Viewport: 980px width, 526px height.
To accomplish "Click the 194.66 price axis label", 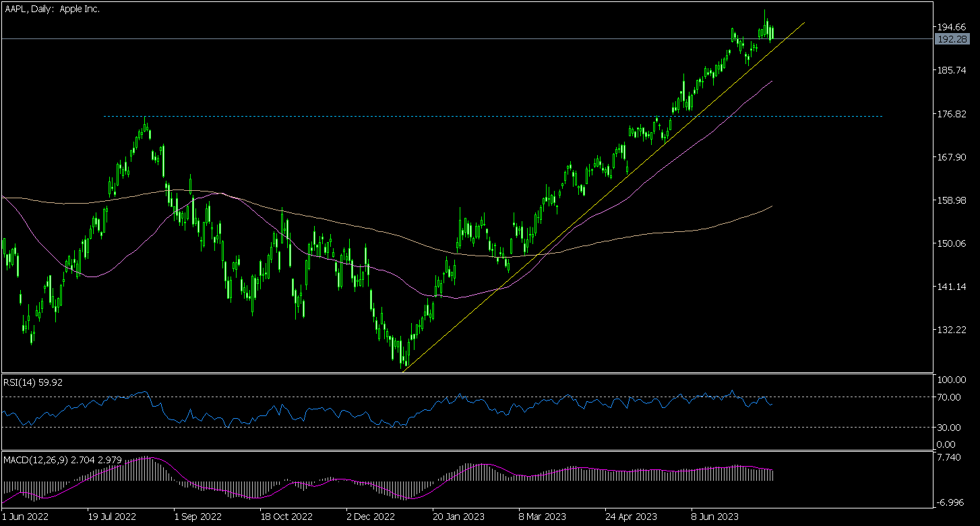I will (950, 27).
